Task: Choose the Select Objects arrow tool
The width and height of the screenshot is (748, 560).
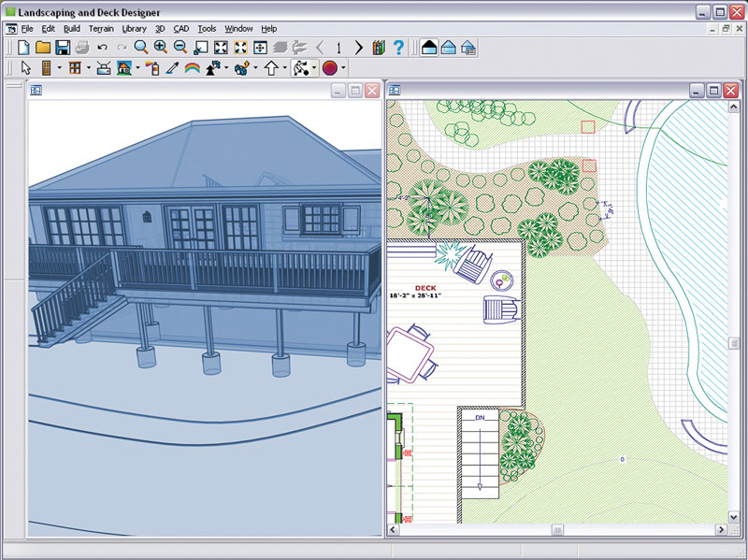Action: (x=26, y=68)
